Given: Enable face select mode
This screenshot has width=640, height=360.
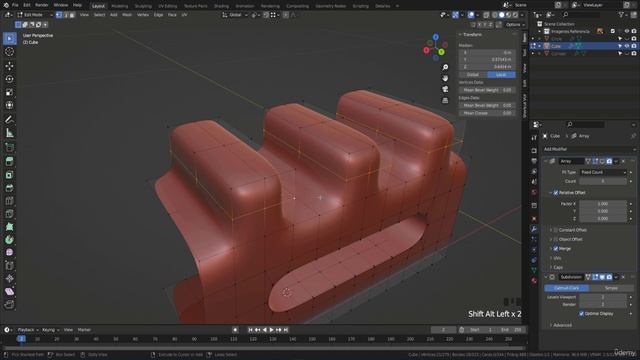Looking at the screenshot, I should [72, 15].
